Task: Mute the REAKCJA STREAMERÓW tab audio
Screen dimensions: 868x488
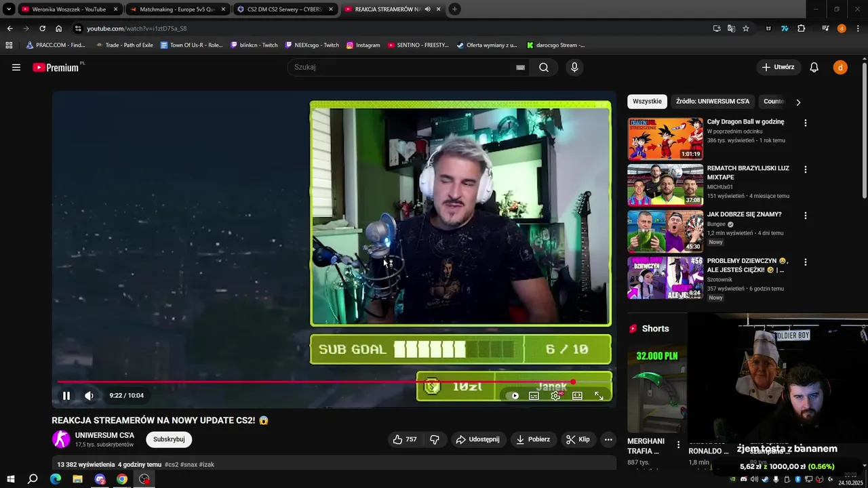Action: pyautogui.click(x=427, y=9)
